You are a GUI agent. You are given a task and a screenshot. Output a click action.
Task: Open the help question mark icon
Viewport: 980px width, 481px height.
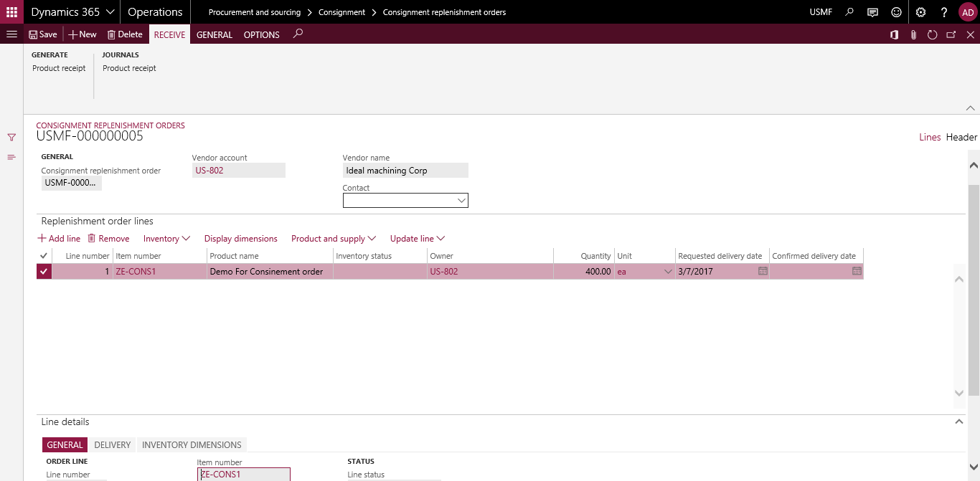coord(944,11)
